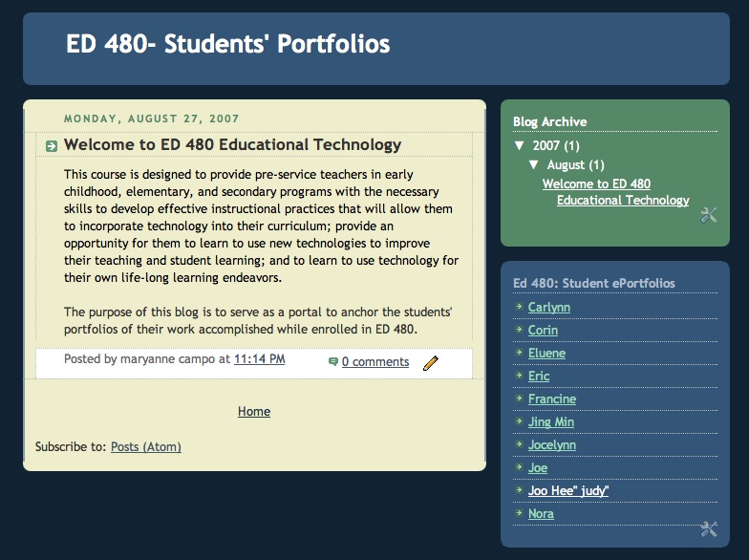This screenshot has height=560, width=749.
Task: Go to the Home link
Action: [x=254, y=412]
